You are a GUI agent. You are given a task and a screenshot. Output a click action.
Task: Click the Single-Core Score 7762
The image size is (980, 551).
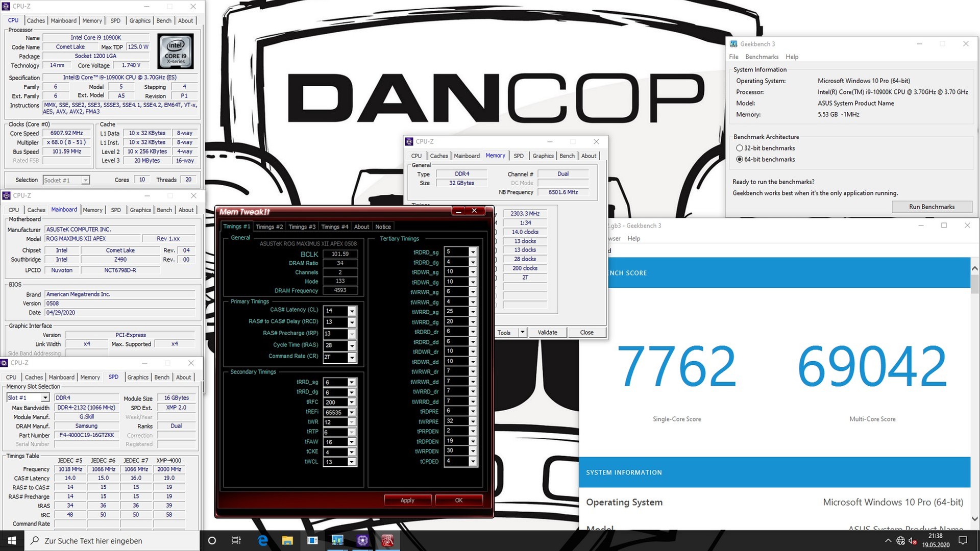click(677, 366)
